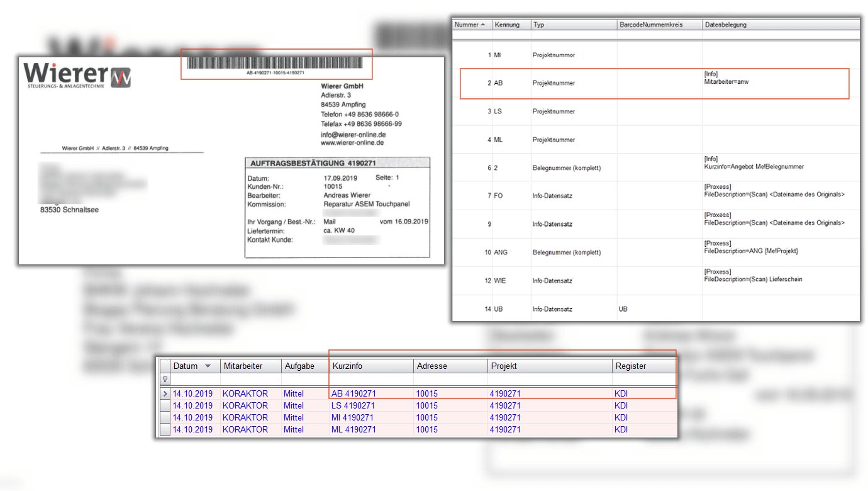The height and width of the screenshot is (491, 868).
Task: Click the info@wierer-online.de email address
Action: click(x=353, y=135)
